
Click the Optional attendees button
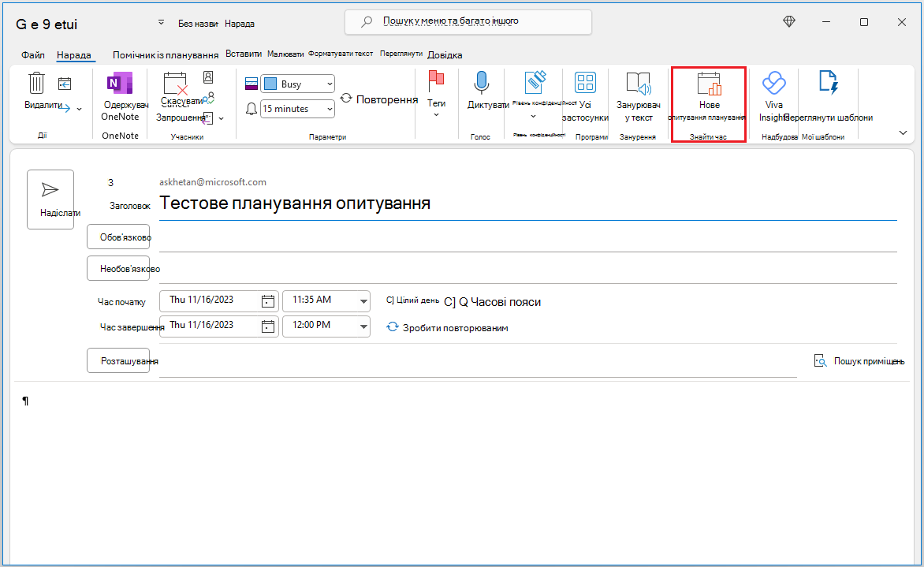click(x=118, y=268)
